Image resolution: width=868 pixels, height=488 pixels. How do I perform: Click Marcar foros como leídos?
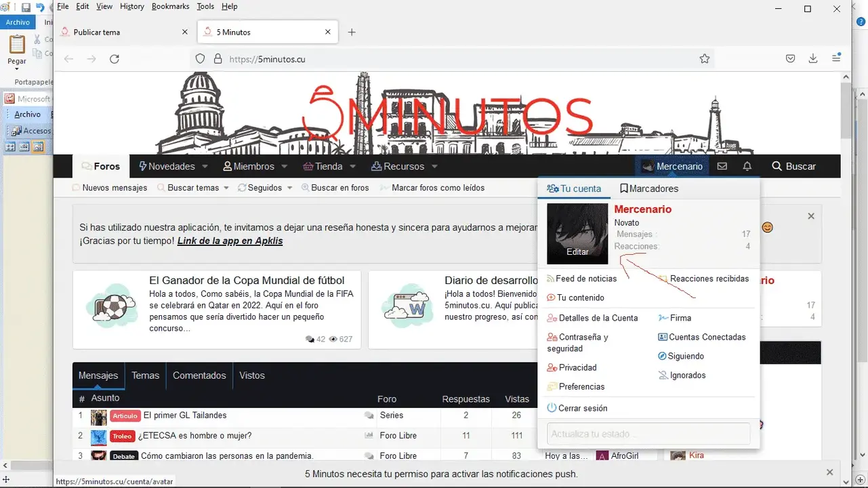pos(433,188)
